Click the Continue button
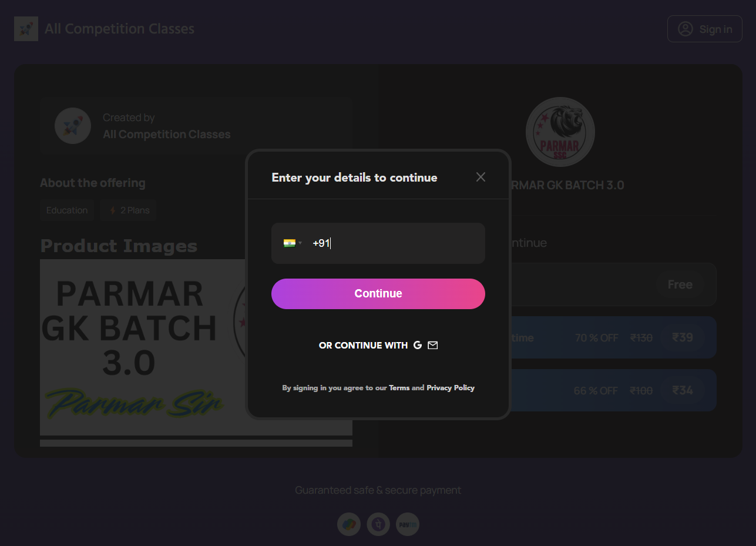Image resolution: width=756 pixels, height=546 pixels. (378, 293)
